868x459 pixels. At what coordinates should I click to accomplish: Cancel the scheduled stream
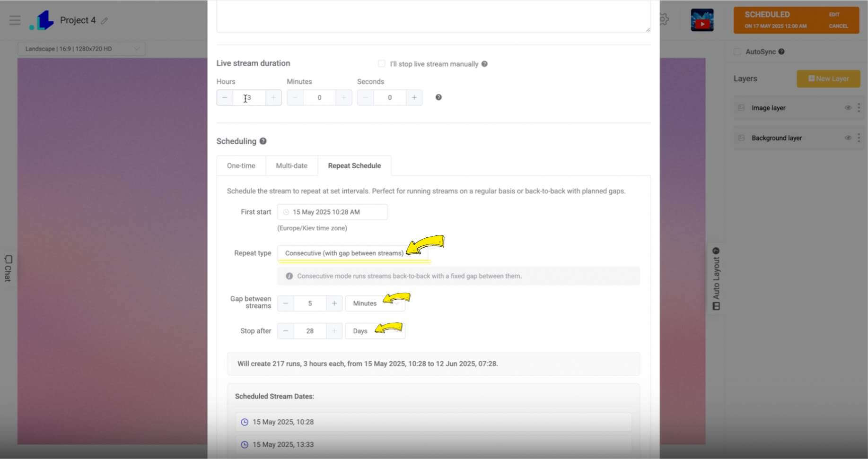click(838, 26)
